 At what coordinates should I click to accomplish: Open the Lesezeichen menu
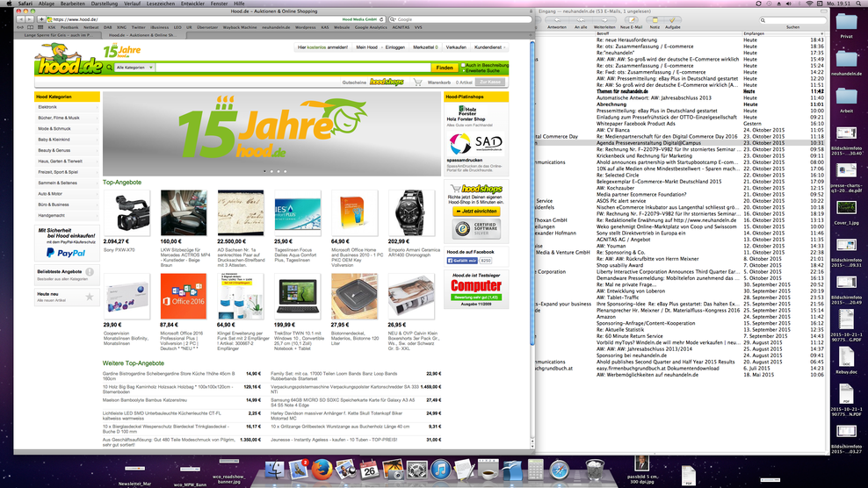[x=161, y=4]
